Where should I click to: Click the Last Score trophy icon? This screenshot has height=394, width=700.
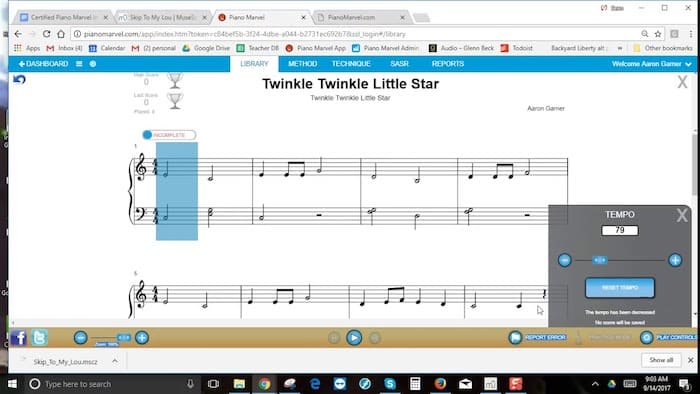coord(175,101)
